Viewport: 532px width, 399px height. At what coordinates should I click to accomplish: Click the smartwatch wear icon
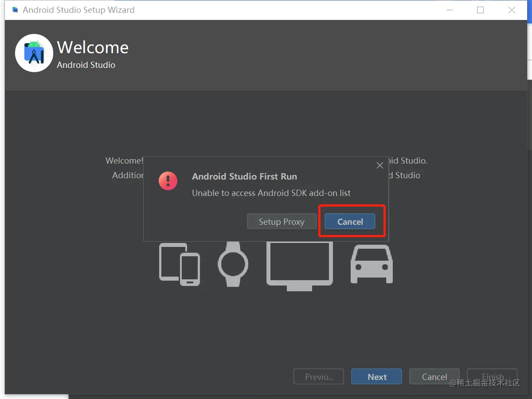(x=233, y=264)
